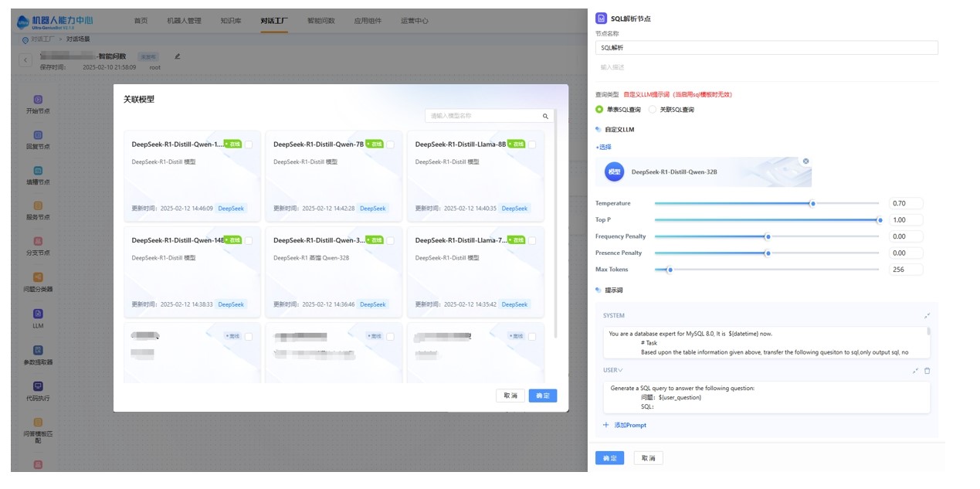980x489 pixels.
Task: Focus the 节点名称 field containing SQL解析
Action: click(x=767, y=48)
